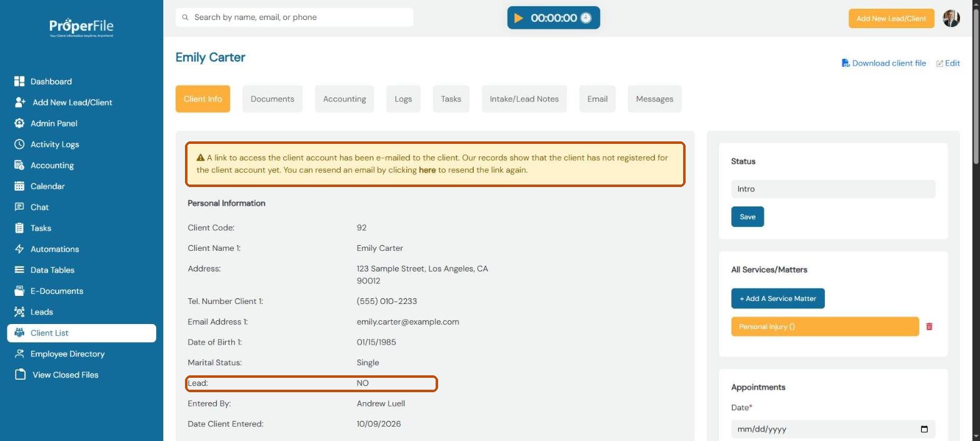Open the Accounting tab of the client
Image resolution: width=980 pixels, height=441 pixels.
point(344,99)
